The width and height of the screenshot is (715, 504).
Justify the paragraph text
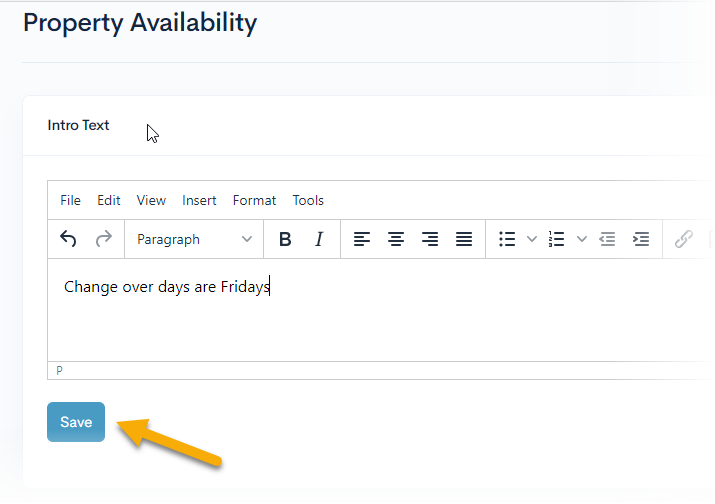(464, 239)
